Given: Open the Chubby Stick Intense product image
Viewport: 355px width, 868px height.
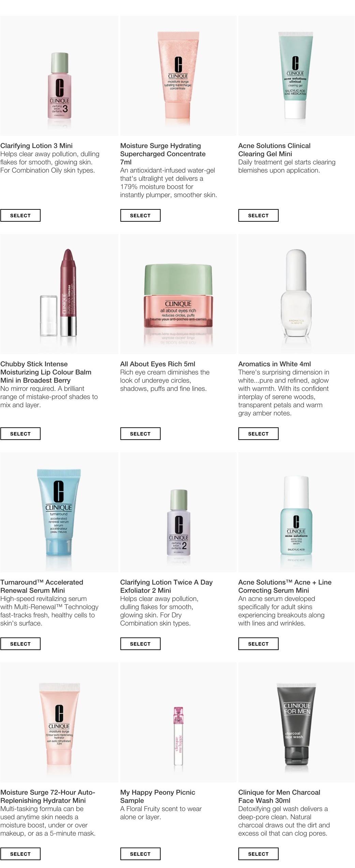Looking at the screenshot, I should pos(59,294).
